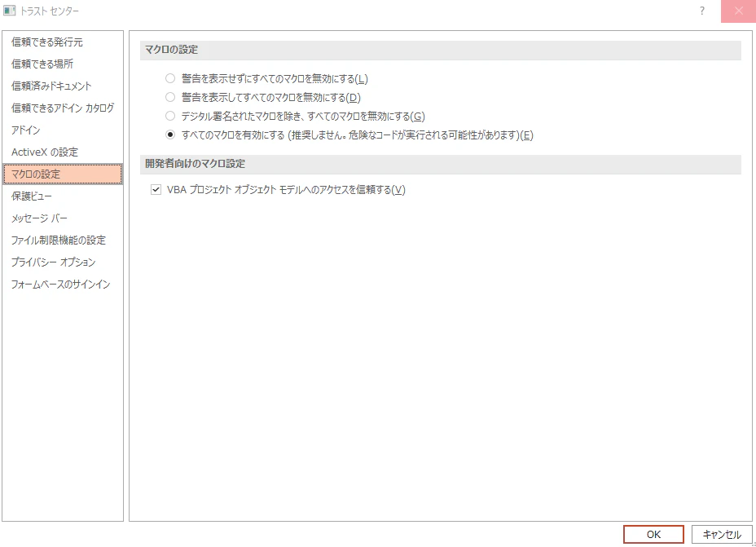Image resolution: width=756 pixels, height=547 pixels.
Task: Open ファイル制限機能の設定 category
Action: click(x=63, y=240)
